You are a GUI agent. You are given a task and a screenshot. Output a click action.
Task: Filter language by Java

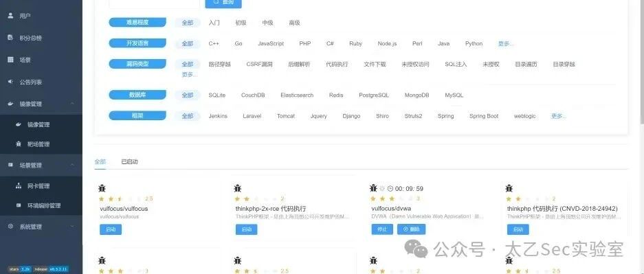click(x=443, y=43)
